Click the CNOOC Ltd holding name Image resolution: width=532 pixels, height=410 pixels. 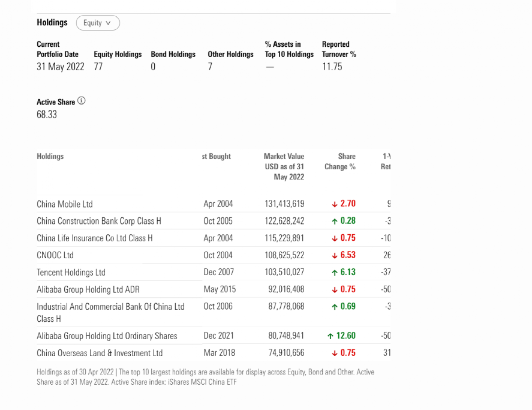click(55, 255)
